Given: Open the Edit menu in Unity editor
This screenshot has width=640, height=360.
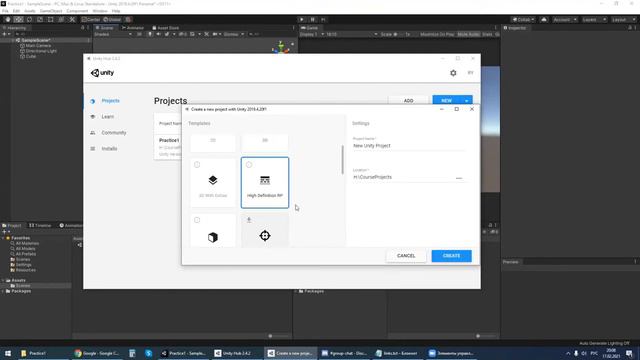Looking at the screenshot, I should (16, 11).
